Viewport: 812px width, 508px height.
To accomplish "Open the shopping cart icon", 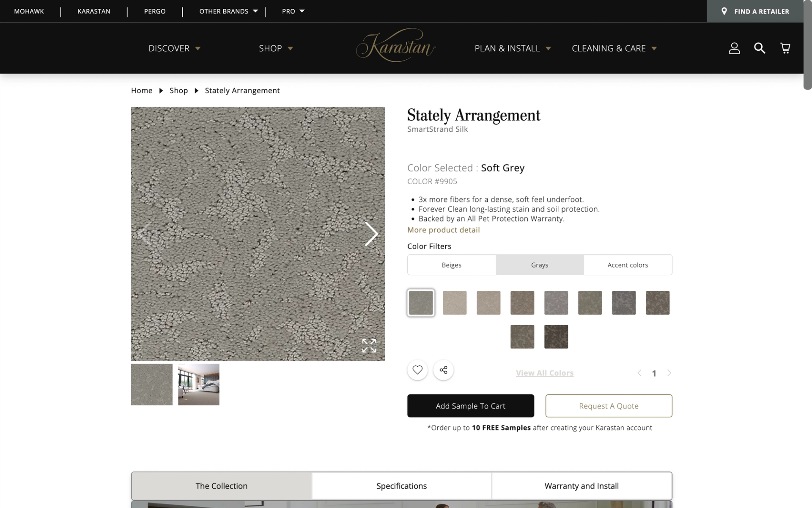I will click(x=785, y=48).
